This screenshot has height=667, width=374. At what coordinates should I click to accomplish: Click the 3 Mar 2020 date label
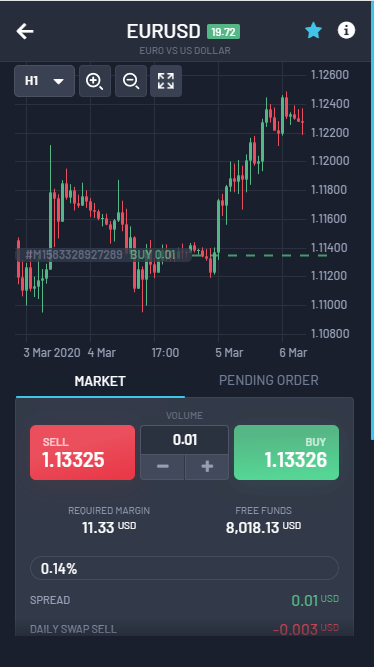tap(51, 353)
